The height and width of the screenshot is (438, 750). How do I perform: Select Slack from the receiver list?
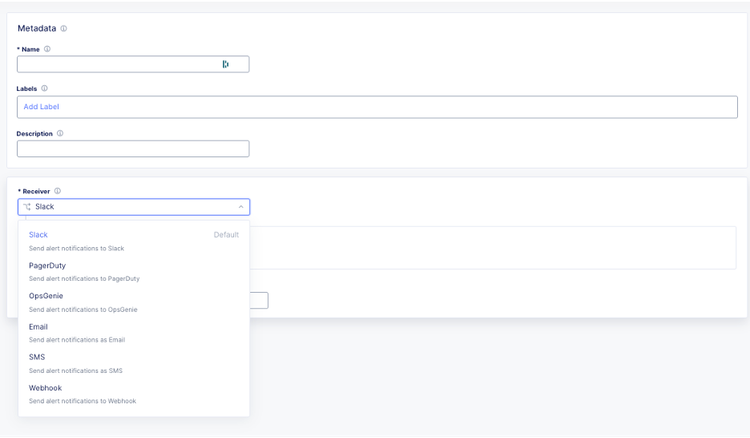tap(39, 235)
